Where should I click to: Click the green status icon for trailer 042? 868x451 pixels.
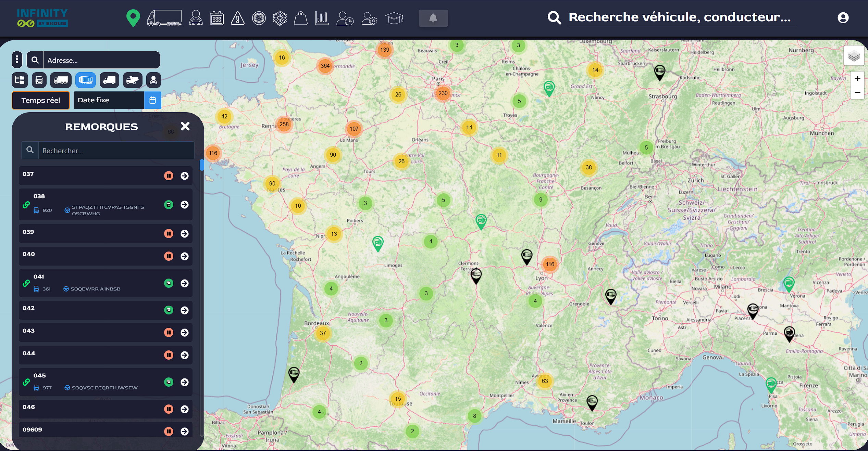[x=169, y=310]
